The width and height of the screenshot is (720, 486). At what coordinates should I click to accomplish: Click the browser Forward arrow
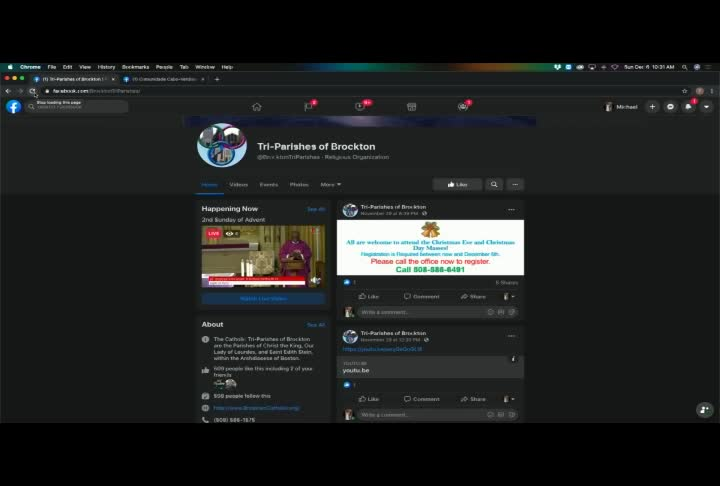(x=20, y=91)
